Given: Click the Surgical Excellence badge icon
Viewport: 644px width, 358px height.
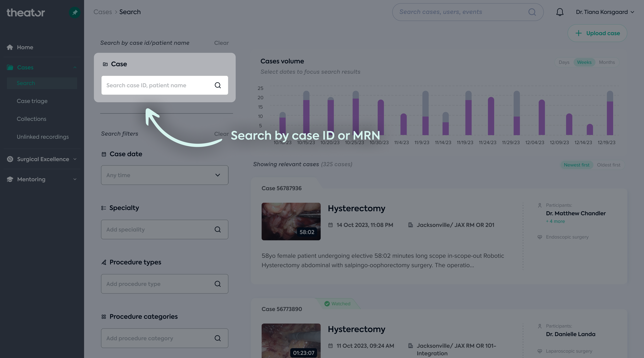Looking at the screenshot, I should pos(10,159).
